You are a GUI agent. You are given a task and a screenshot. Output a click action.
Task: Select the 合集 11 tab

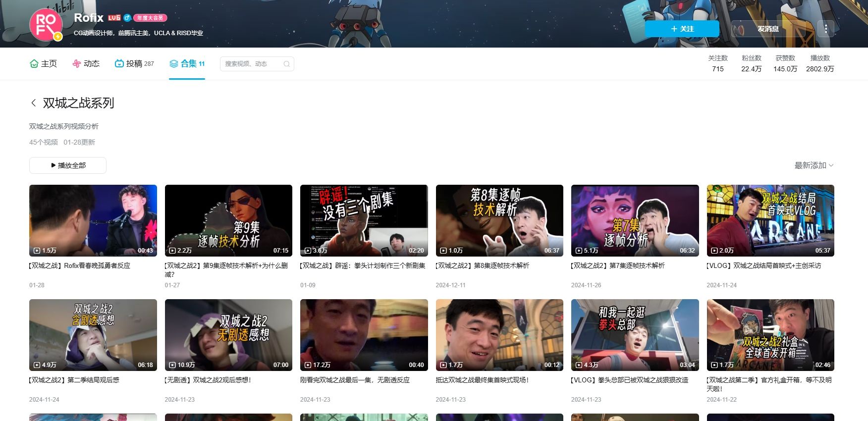(187, 63)
